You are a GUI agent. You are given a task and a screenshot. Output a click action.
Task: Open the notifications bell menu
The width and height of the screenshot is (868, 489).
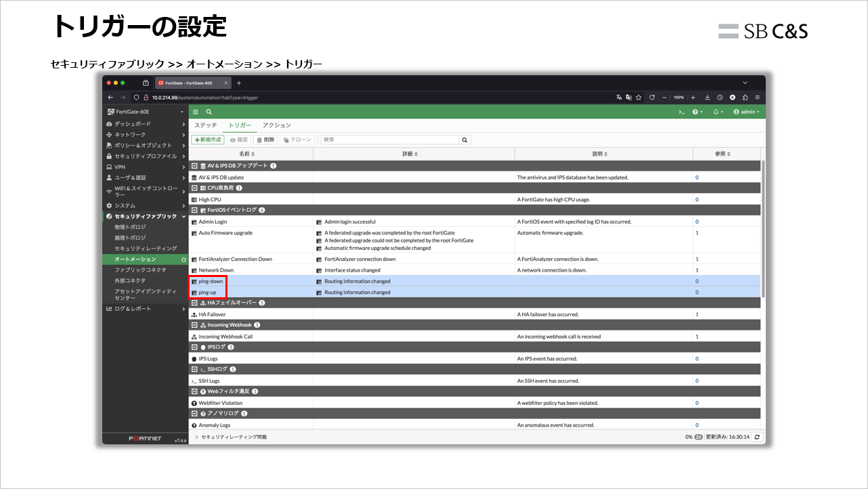click(x=718, y=112)
